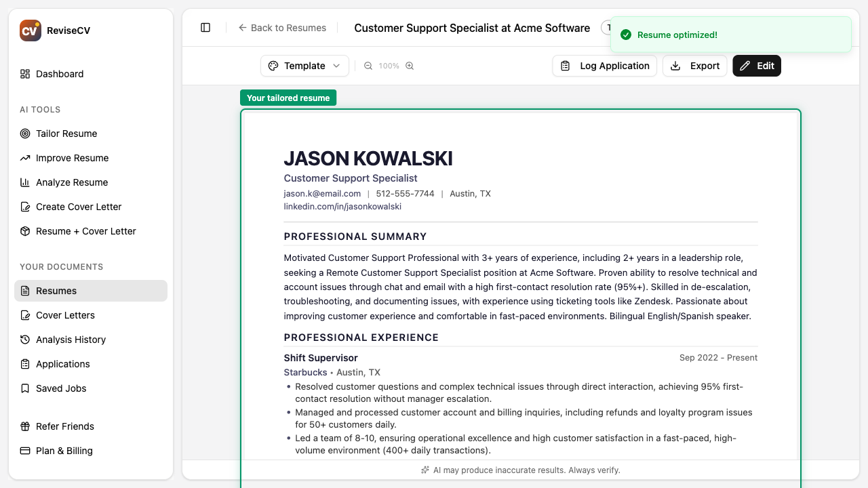Open the Template dropdown
868x488 pixels.
(304, 66)
